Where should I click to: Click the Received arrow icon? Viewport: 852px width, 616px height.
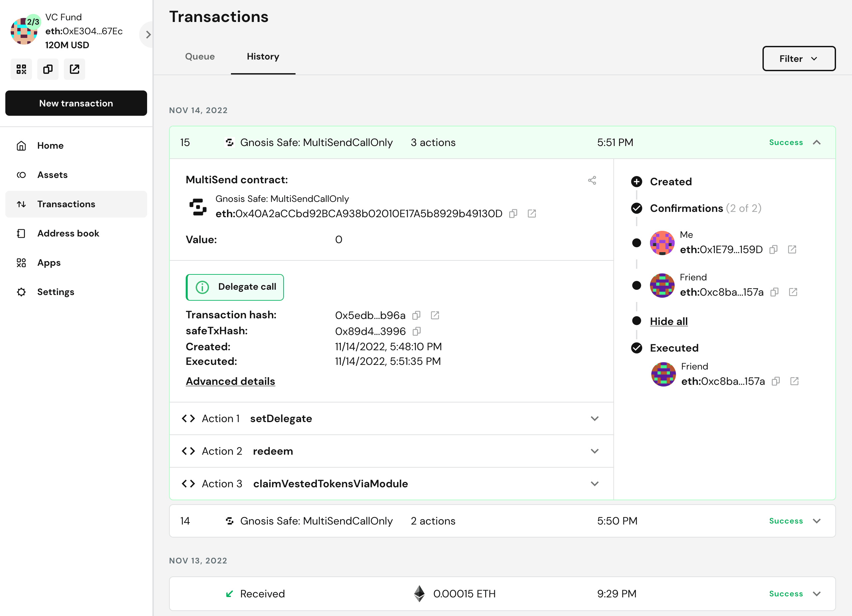[x=229, y=594]
